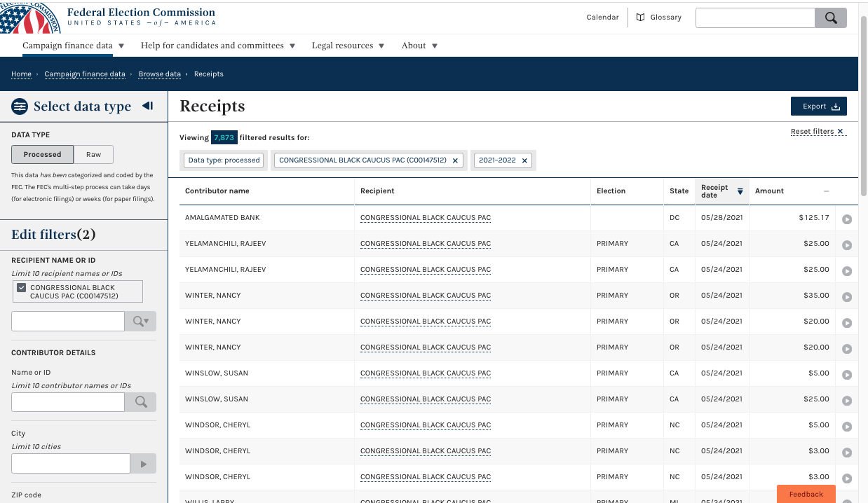Open recipient link in AMALGAMATED BANK row
This screenshot has height=503, width=868.
pos(426,218)
